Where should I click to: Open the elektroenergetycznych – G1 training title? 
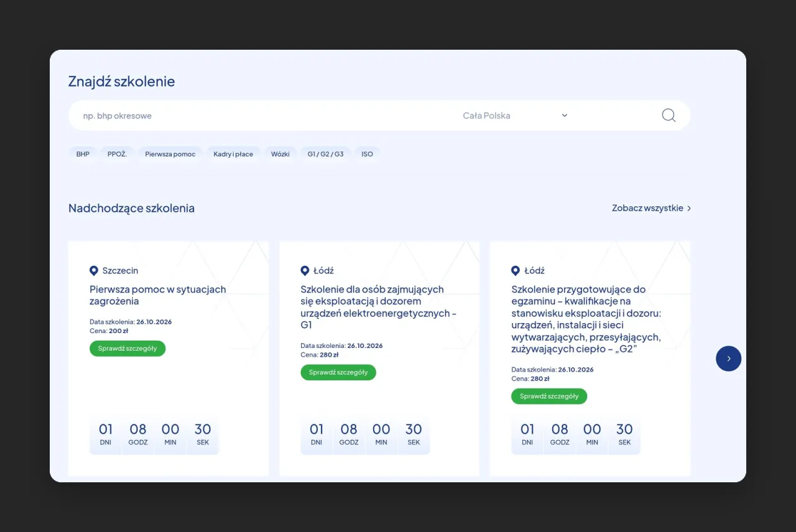(x=378, y=307)
